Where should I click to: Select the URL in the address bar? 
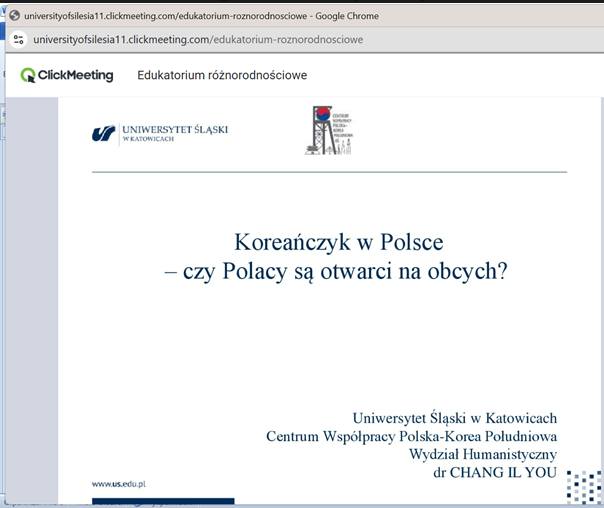[x=198, y=39]
